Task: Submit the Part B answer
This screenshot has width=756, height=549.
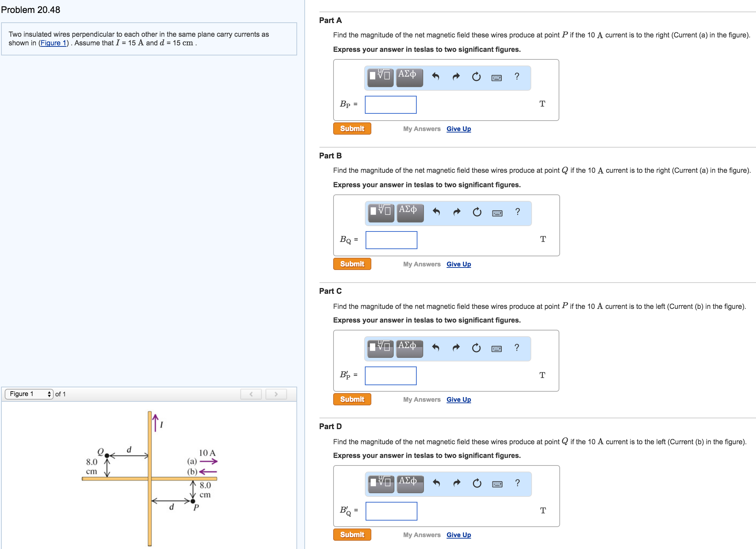Action: point(352,264)
